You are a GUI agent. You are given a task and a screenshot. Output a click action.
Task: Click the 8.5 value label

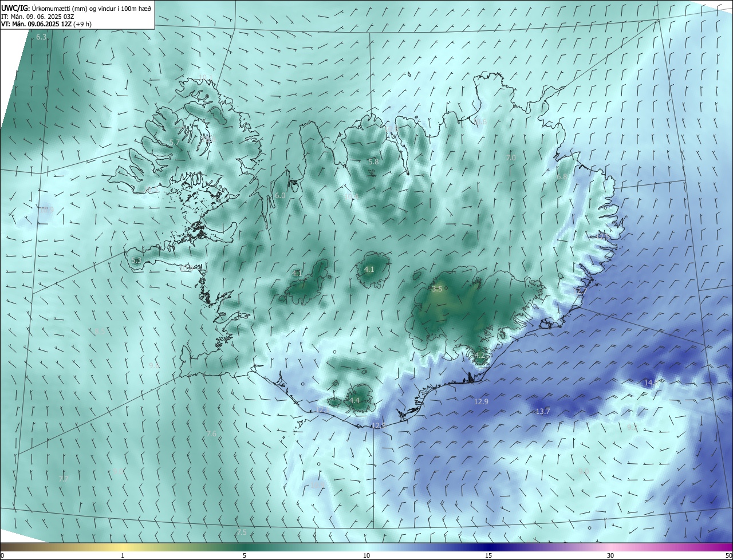[x=100, y=331]
